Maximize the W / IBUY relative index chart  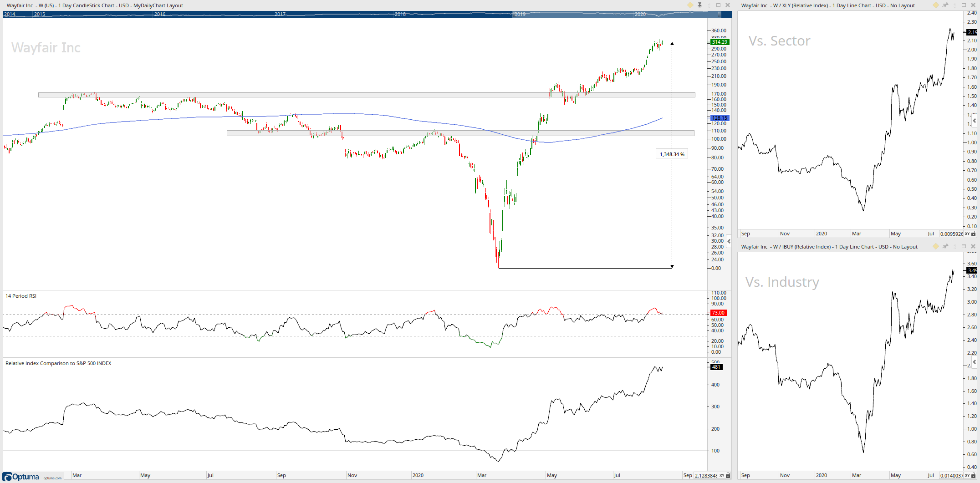coord(964,246)
